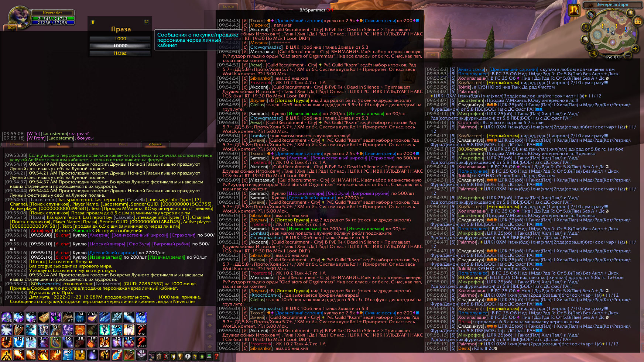The height and width of the screenshot is (362, 644).
Task: Open the dungeon finder green eye button
Action: [202, 356]
